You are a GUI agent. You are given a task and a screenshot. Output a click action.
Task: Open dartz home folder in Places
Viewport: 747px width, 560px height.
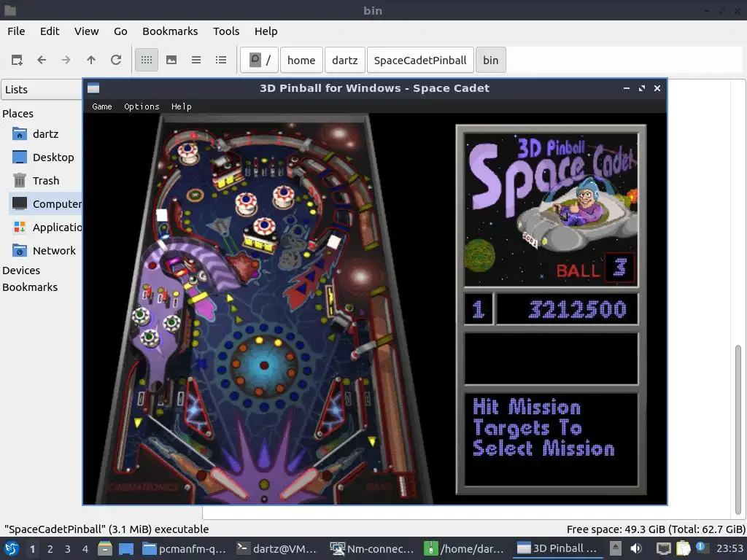click(46, 134)
